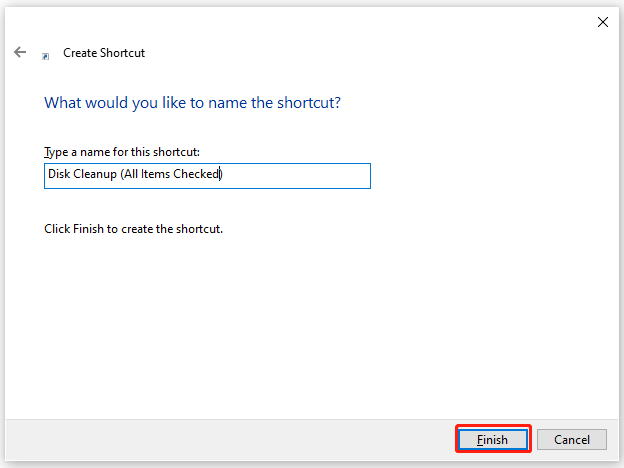Click the "Click Finish to create" instruction text

pyautogui.click(x=133, y=229)
